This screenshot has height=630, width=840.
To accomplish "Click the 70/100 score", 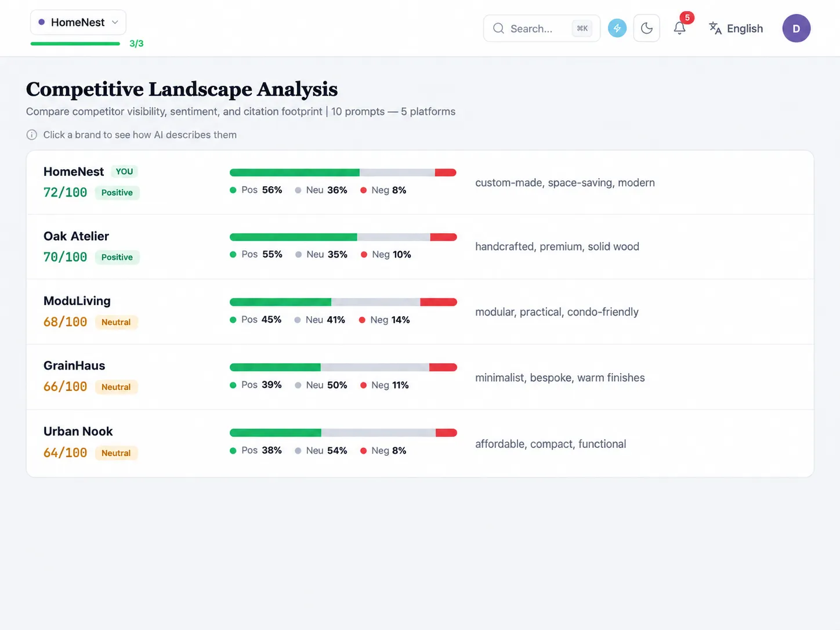I will (65, 257).
